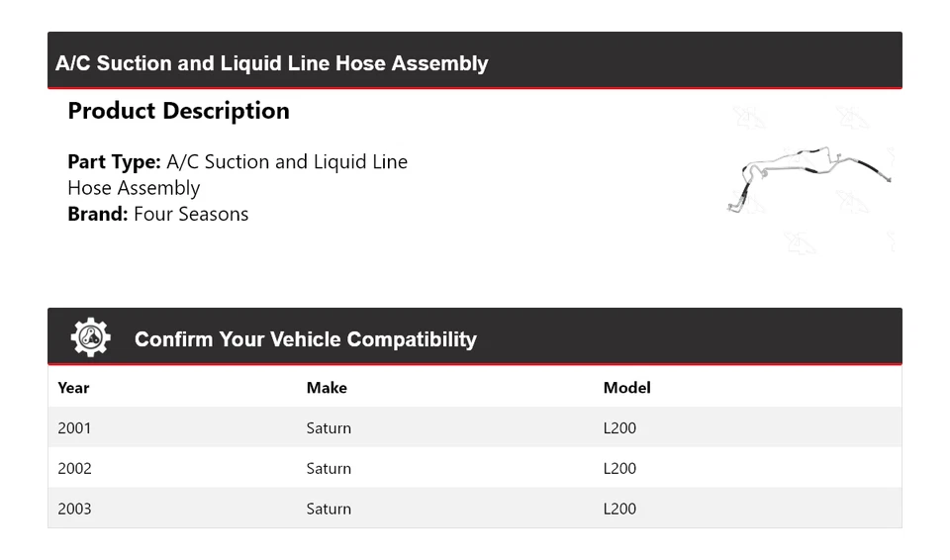Viewport: 950px width, 560px height.
Task: Click the bold Part Type label
Action: [114, 161]
